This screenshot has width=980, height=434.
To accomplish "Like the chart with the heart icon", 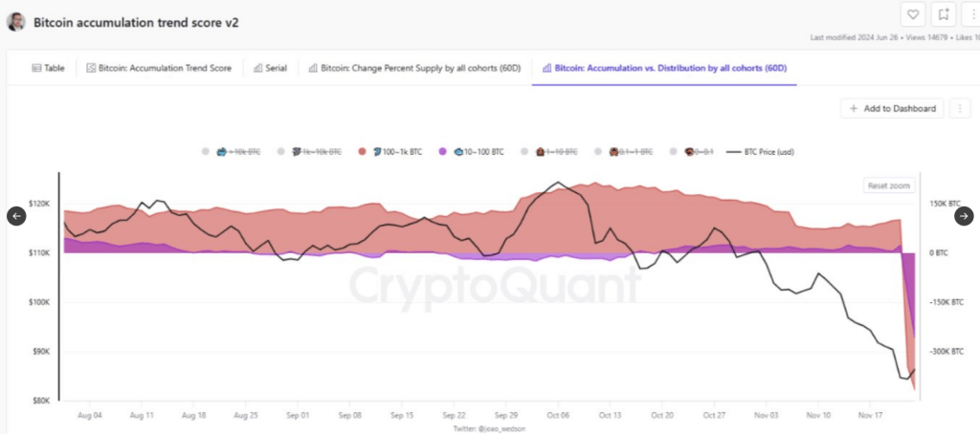I will [x=913, y=14].
